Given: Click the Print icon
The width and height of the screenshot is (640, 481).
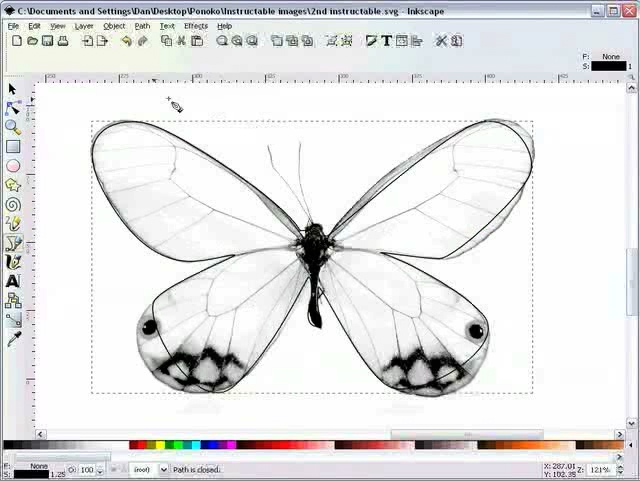Looking at the screenshot, I should click(63, 41).
